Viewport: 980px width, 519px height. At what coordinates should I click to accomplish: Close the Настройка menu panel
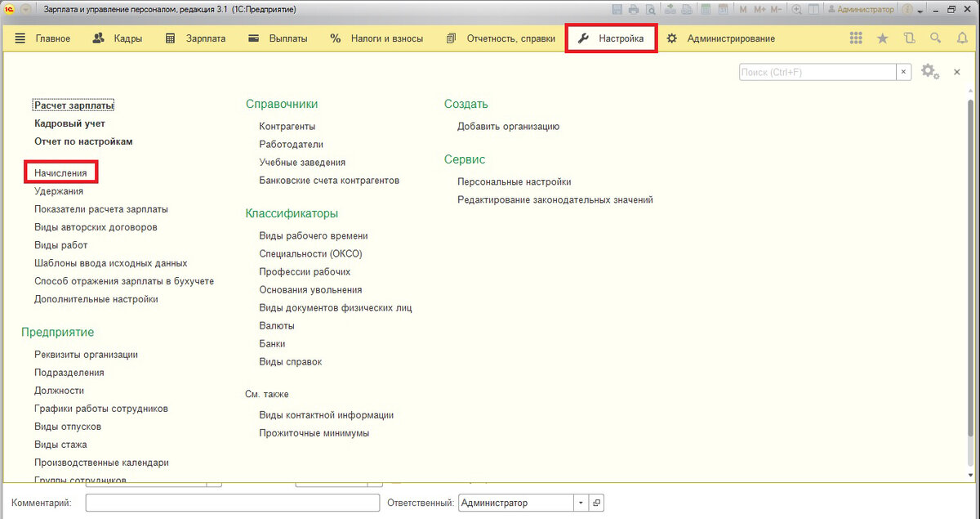point(957,72)
